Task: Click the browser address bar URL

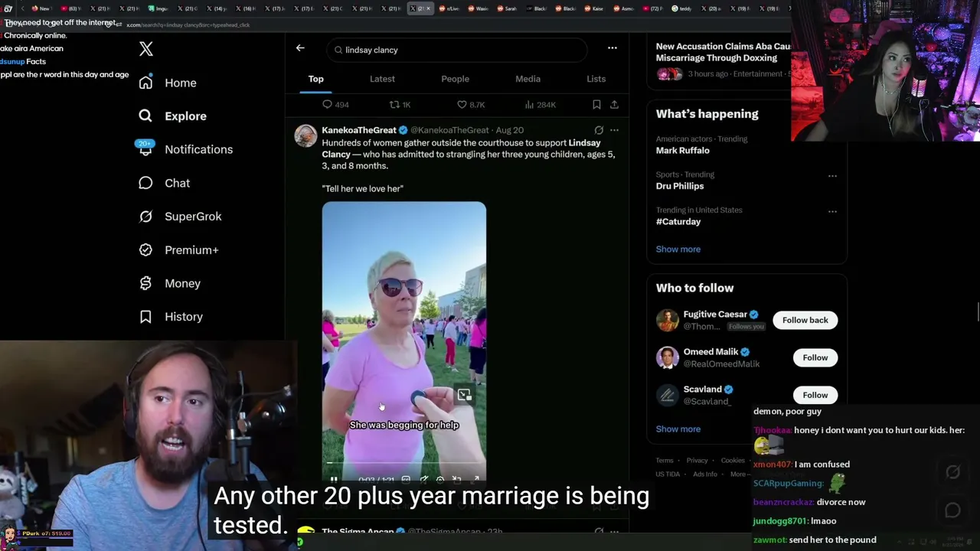Action: pos(188,24)
